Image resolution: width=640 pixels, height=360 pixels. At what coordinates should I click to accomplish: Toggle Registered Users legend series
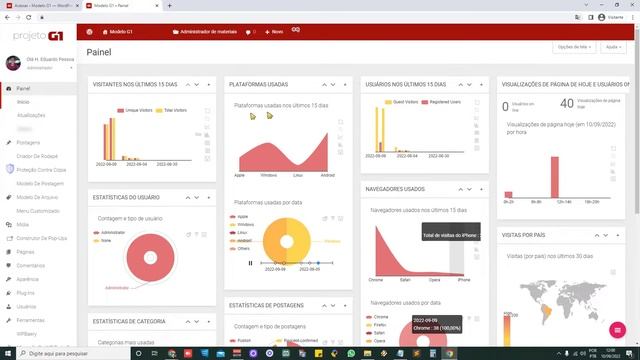(x=441, y=102)
